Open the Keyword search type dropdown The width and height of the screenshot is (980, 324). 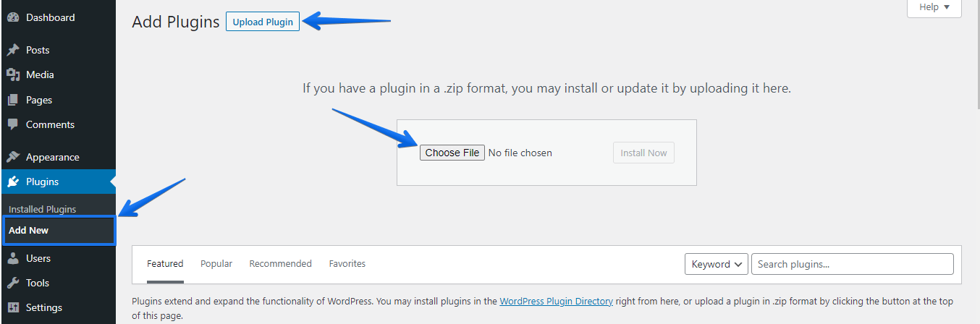[717, 264]
